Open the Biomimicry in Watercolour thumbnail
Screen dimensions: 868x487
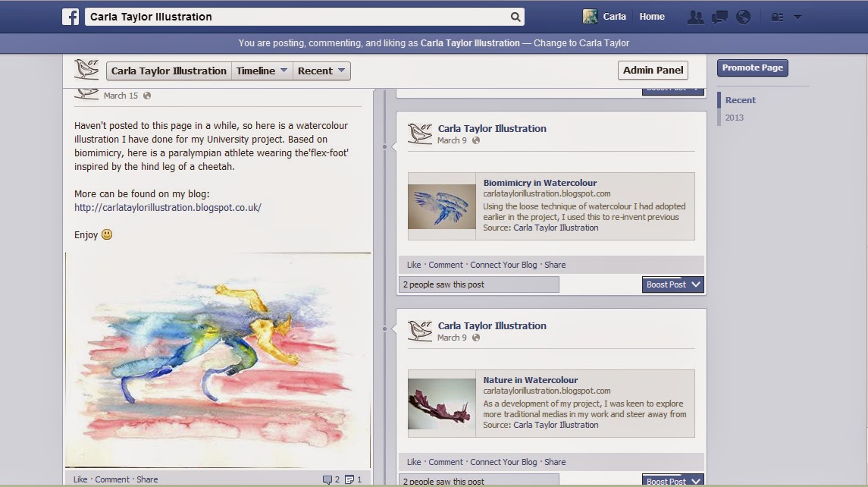[x=442, y=206]
